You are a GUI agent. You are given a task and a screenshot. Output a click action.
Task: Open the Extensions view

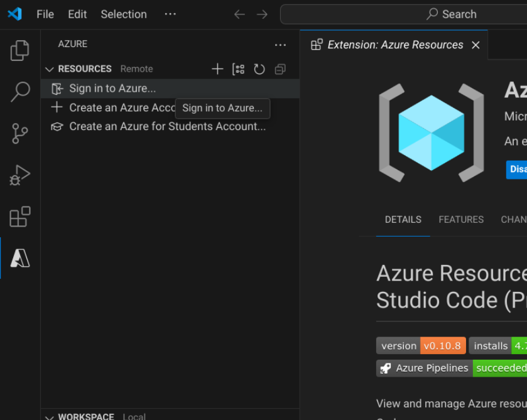pyautogui.click(x=20, y=217)
